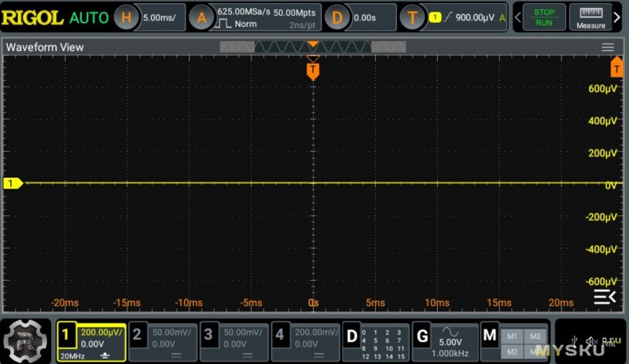Open the Measure menu
The height and width of the screenshot is (364, 629).
click(590, 17)
